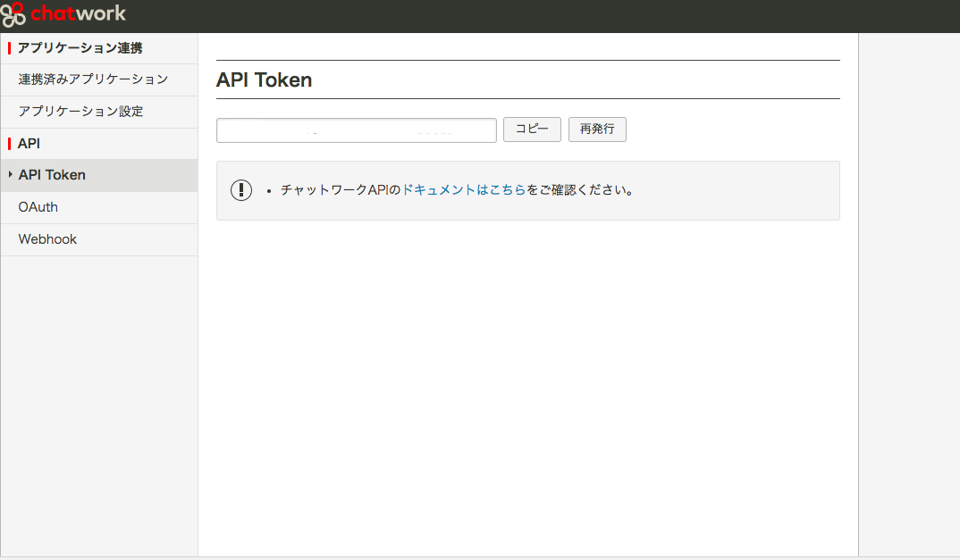Screen dimensions: 960x560
Task: Click the exclamation info icon
Action: click(241, 190)
